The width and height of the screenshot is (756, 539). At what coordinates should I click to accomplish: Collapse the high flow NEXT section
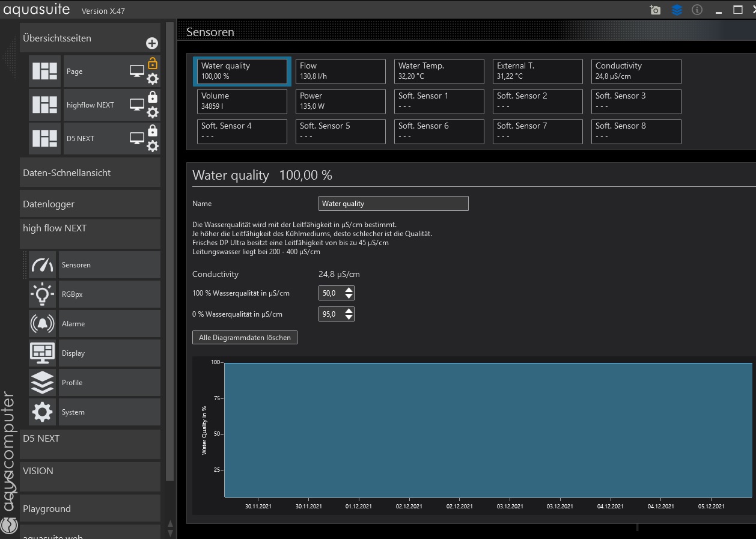coord(90,234)
